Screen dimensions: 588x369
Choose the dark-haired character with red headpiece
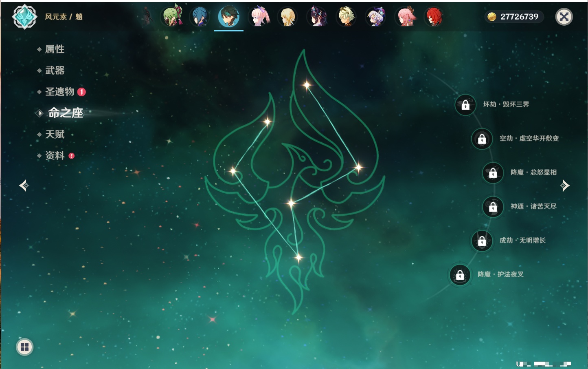click(317, 17)
